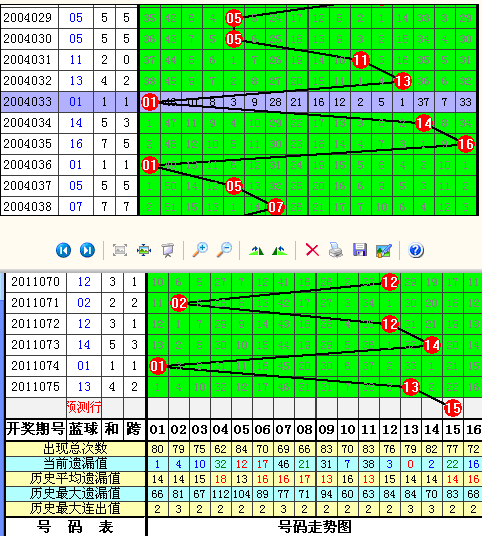
Task: Print the image using the printer icon
Action: [x=336, y=250]
